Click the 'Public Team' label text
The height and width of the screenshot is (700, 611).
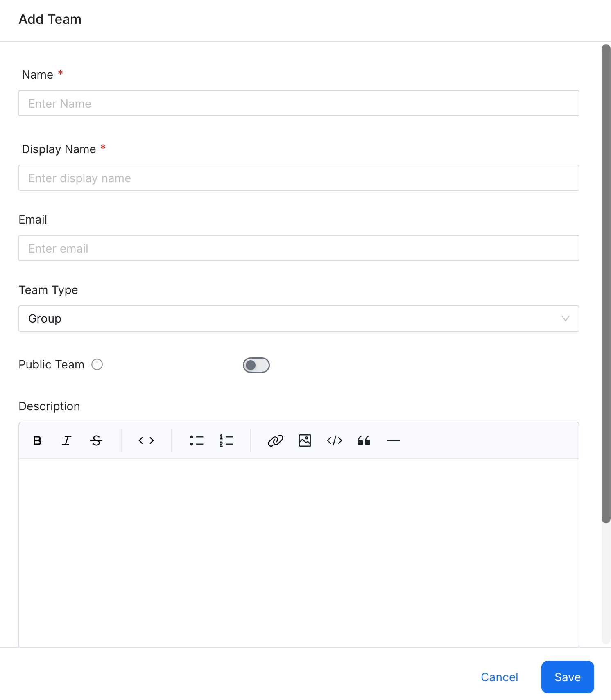[52, 364]
